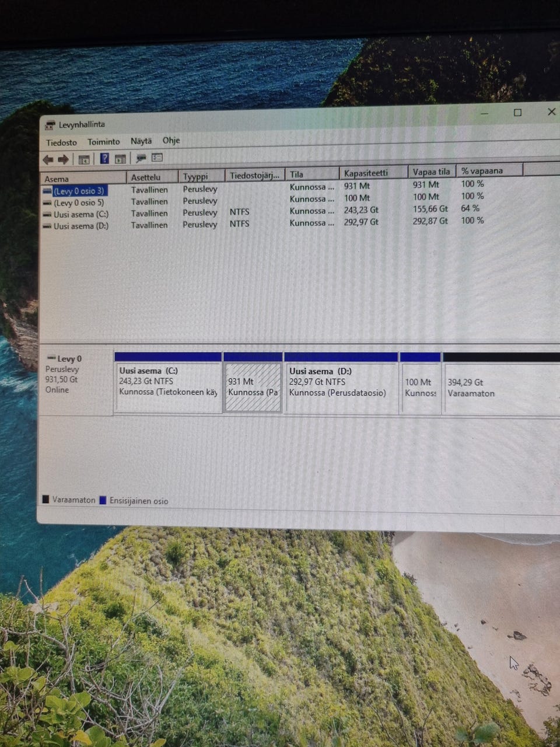Click the NTFS cell in the Uusi asema (D:) row
560x747 pixels.
(239, 224)
